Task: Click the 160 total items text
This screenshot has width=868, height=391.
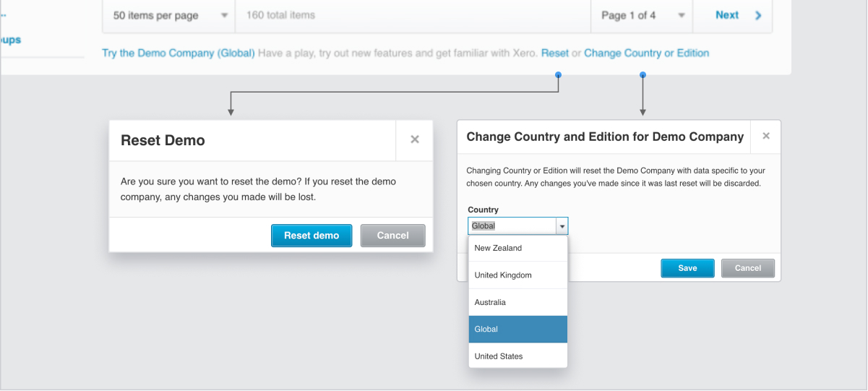Action: (280, 15)
